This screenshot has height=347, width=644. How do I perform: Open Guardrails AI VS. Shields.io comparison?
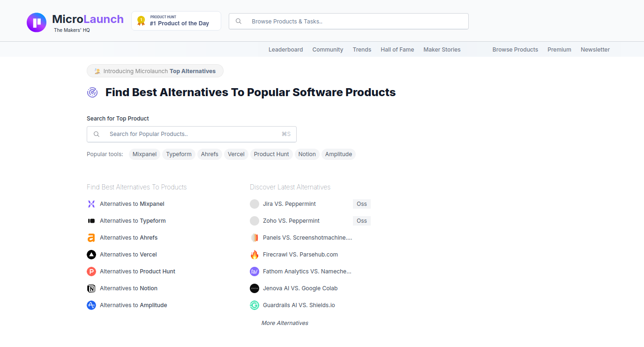299,305
